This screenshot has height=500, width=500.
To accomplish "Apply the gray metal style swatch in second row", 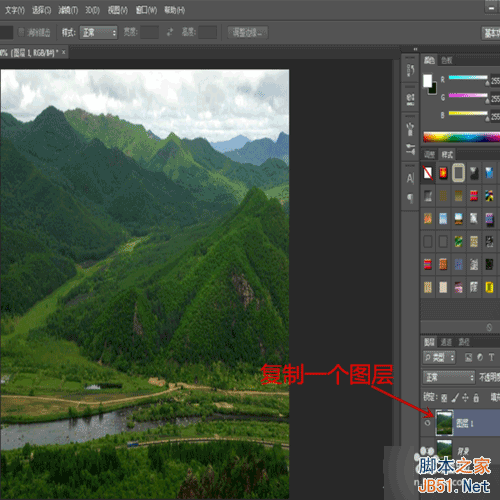I will (x=428, y=196).
